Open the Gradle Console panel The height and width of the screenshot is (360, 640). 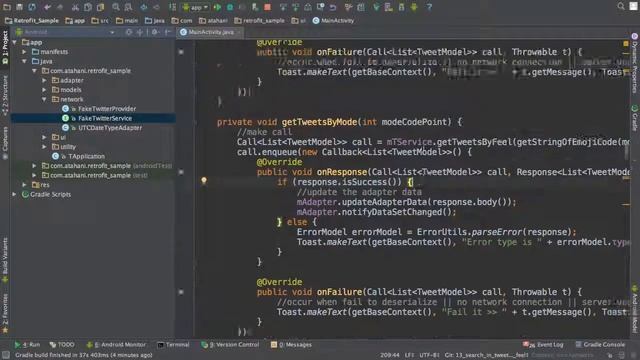(x=600, y=345)
